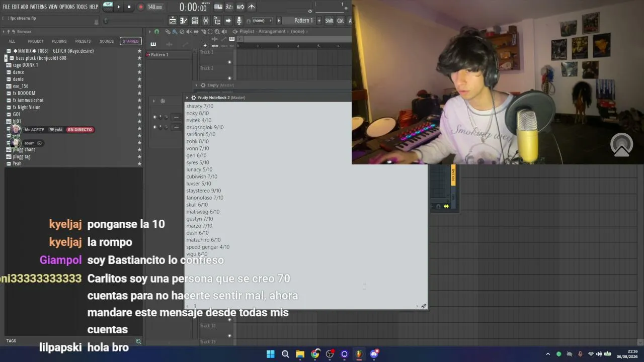Open Windows Search from taskbar
The image size is (644, 362).
coord(285,354)
